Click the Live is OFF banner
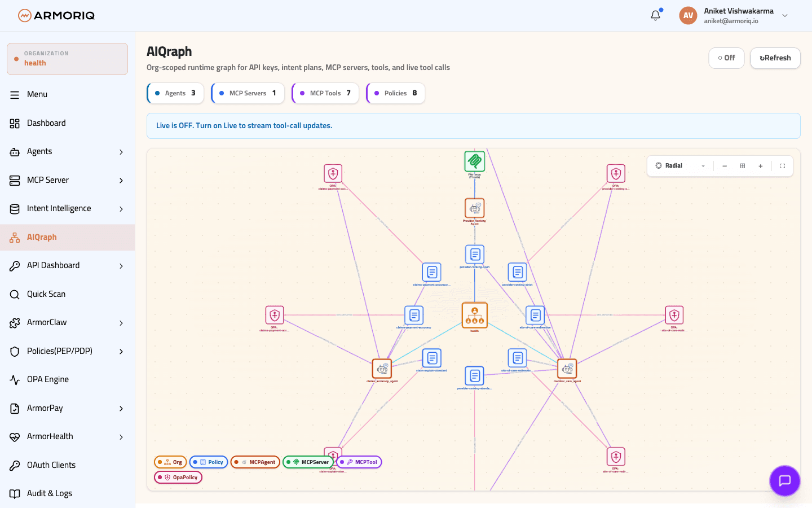This screenshot has height=508, width=812. point(474,126)
